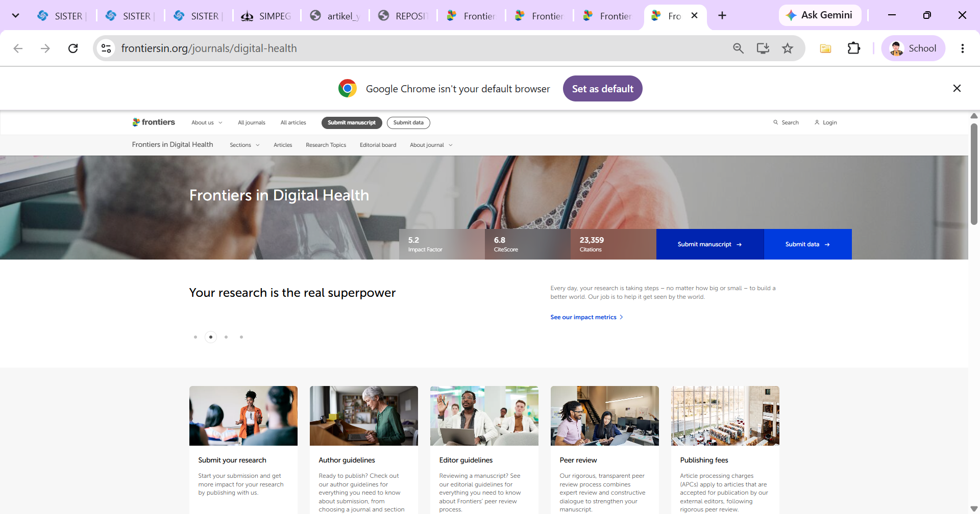Open a new tab with the plus icon

(722, 16)
